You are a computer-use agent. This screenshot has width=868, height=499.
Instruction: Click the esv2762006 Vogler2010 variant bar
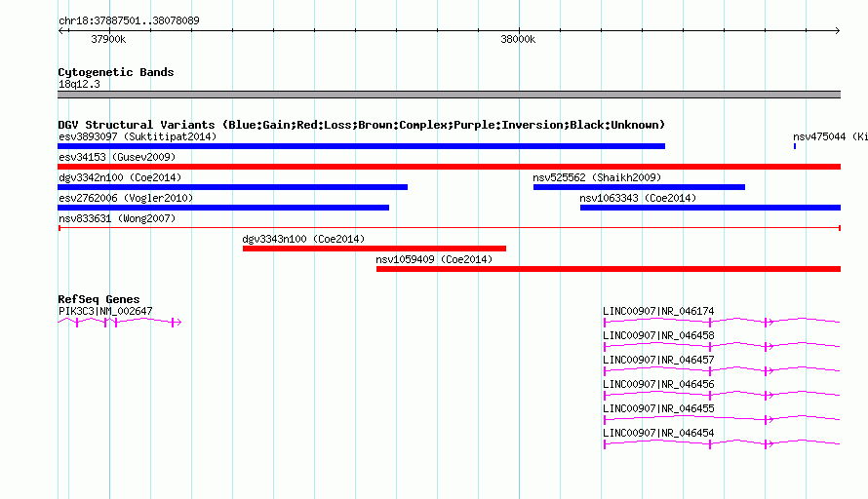tap(223, 208)
